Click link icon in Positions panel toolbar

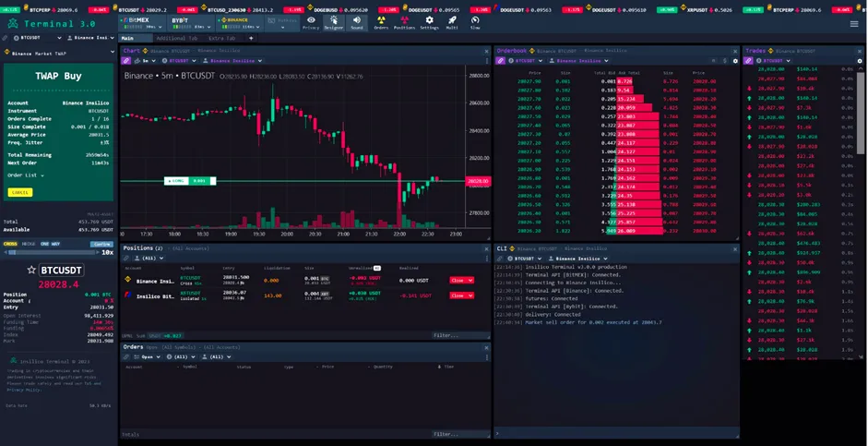click(126, 259)
